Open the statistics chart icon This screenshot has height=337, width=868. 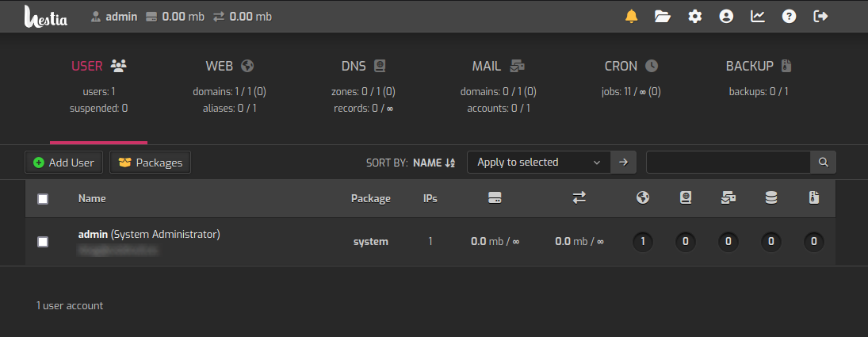pyautogui.click(x=758, y=16)
